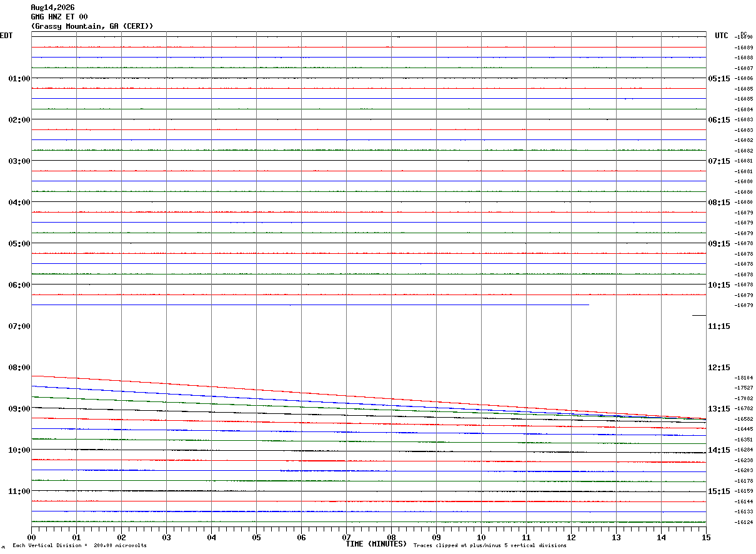
Task: Click minute 15 on the time axis
Action: [x=706, y=537]
